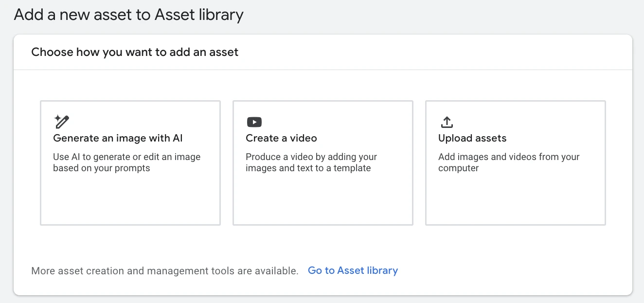Click the upload arrow tray icon

click(447, 122)
